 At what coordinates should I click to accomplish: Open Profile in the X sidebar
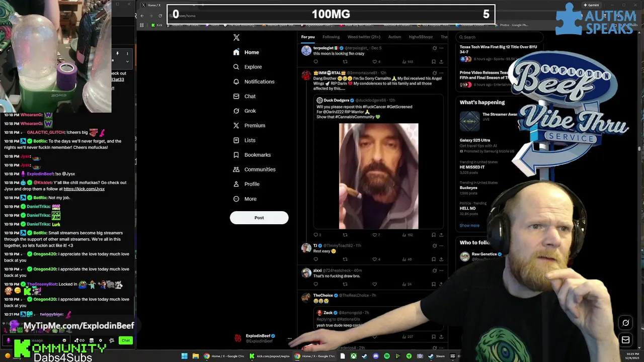click(x=247, y=184)
